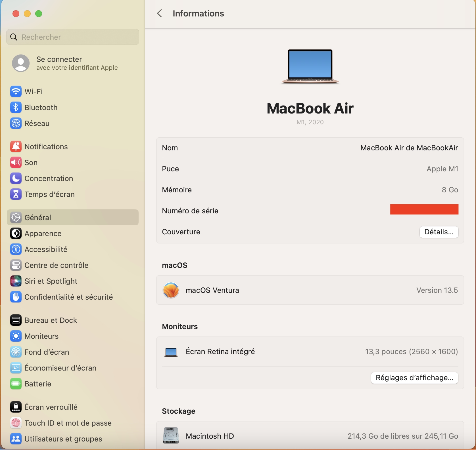Click the Écran Retina intégré laptop icon
This screenshot has height=450, width=476.
coord(171,352)
